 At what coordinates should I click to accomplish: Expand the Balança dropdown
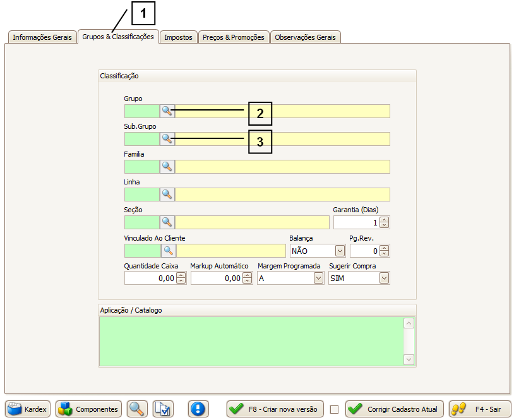[x=340, y=251]
